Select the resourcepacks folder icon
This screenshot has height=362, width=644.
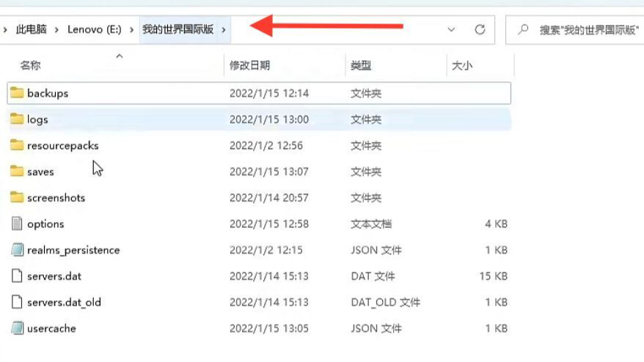tap(17, 145)
